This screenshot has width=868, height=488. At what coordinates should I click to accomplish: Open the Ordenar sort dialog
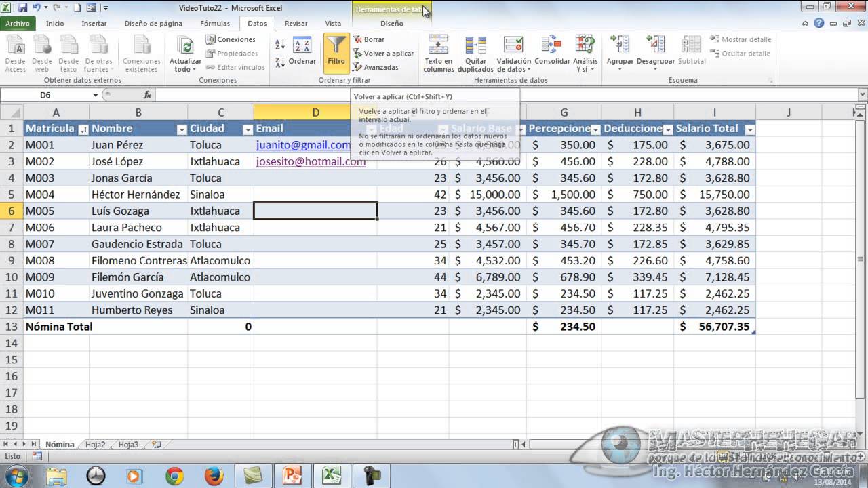point(302,52)
